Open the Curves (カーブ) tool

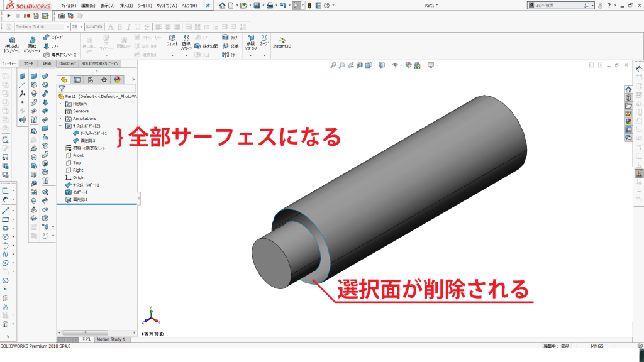tap(264, 41)
